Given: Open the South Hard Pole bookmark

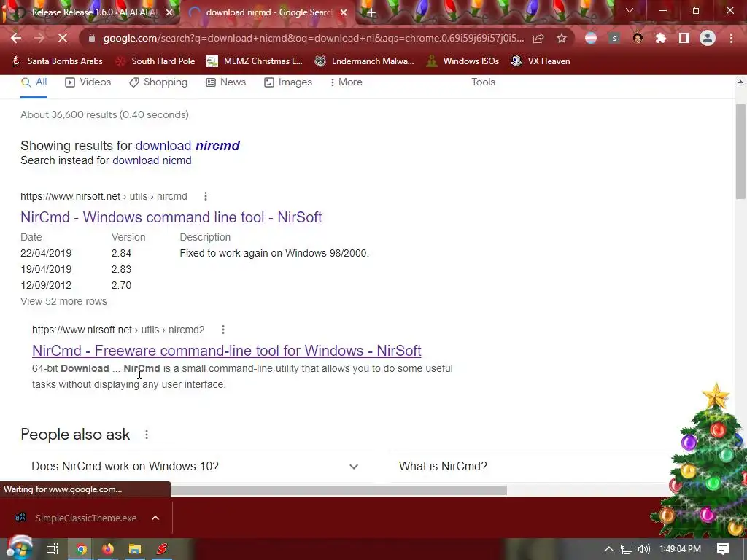Looking at the screenshot, I should (156, 61).
